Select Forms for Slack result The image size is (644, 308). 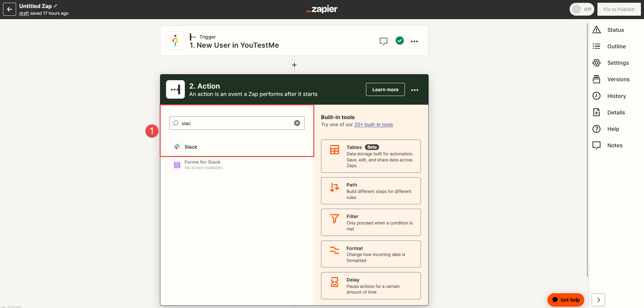pos(237,165)
